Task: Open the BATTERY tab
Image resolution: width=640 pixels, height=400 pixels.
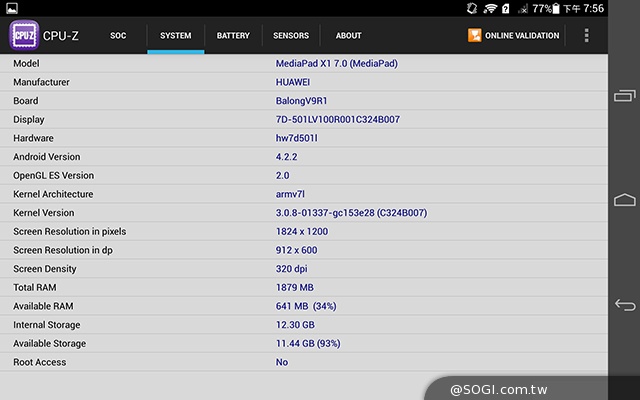Action: pos(233,36)
